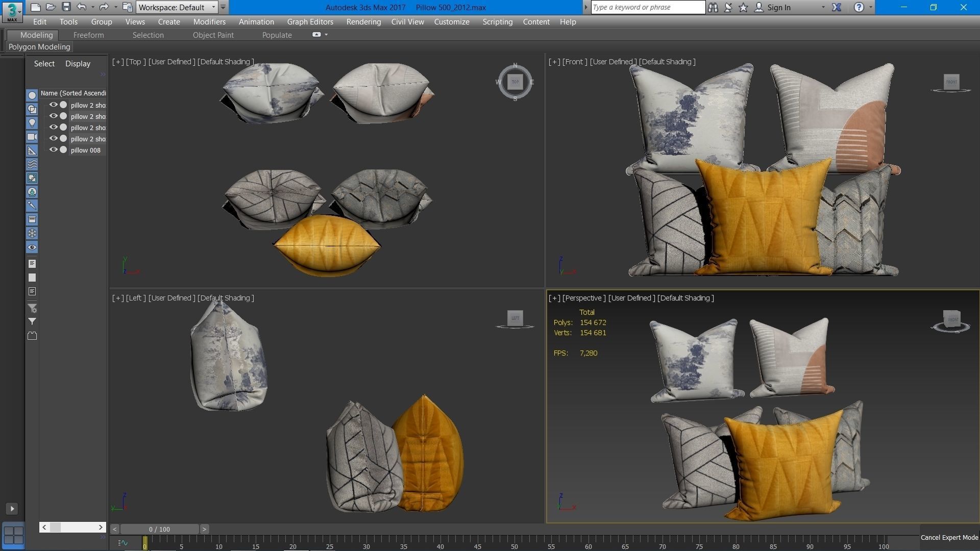The width and height of the screenshot is (980, 551).
Task: Click Cancel Expert Mode button
Action: [x=949, y=537]
